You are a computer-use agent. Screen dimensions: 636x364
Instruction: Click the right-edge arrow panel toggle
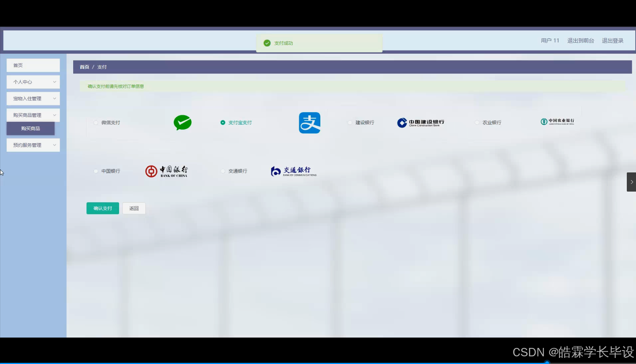[631, 182]
